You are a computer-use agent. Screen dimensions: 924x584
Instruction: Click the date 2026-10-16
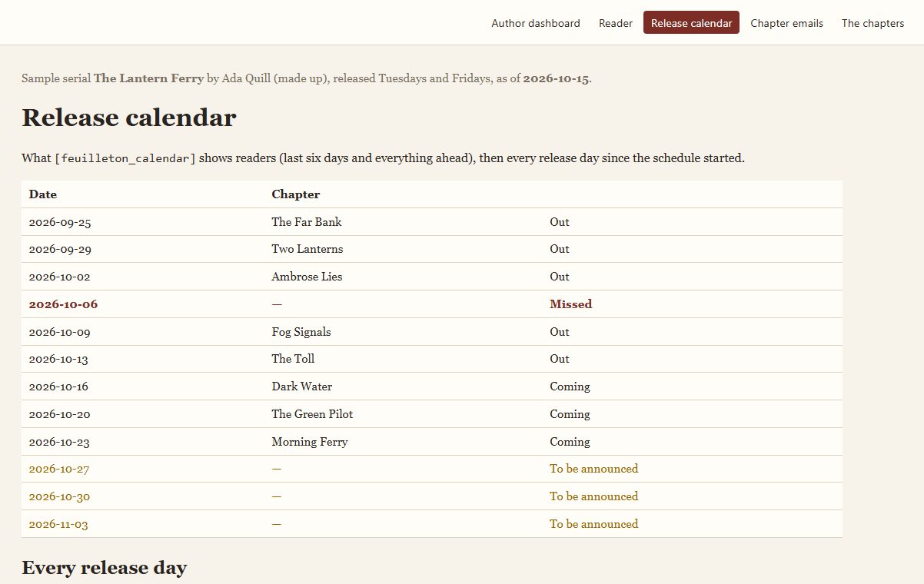point(60,387)
